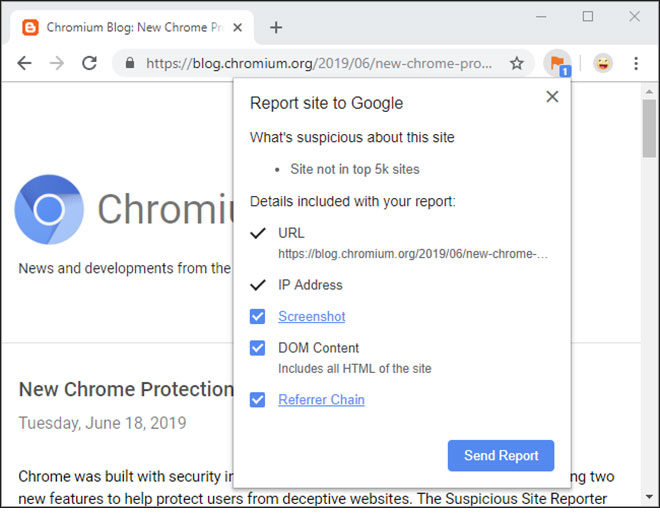This screenshot has height=516, width=660.
Task: Close the Chromium Blog tab
Action: 237,28
